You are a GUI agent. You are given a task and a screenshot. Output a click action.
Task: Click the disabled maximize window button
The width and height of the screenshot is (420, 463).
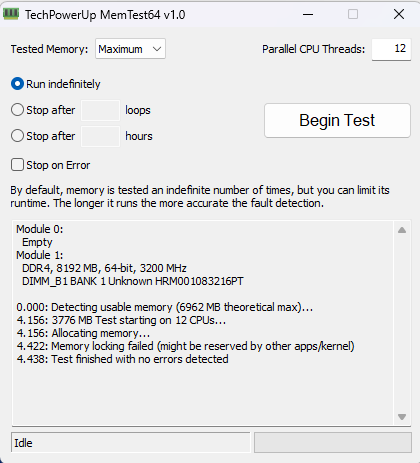pos(353,14)
